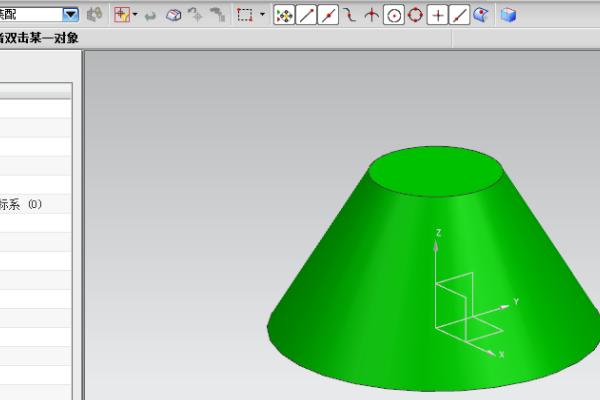This screenshot has width=600, height=400.
Task: Toggle Midpoint snap option
Action: 328,15
